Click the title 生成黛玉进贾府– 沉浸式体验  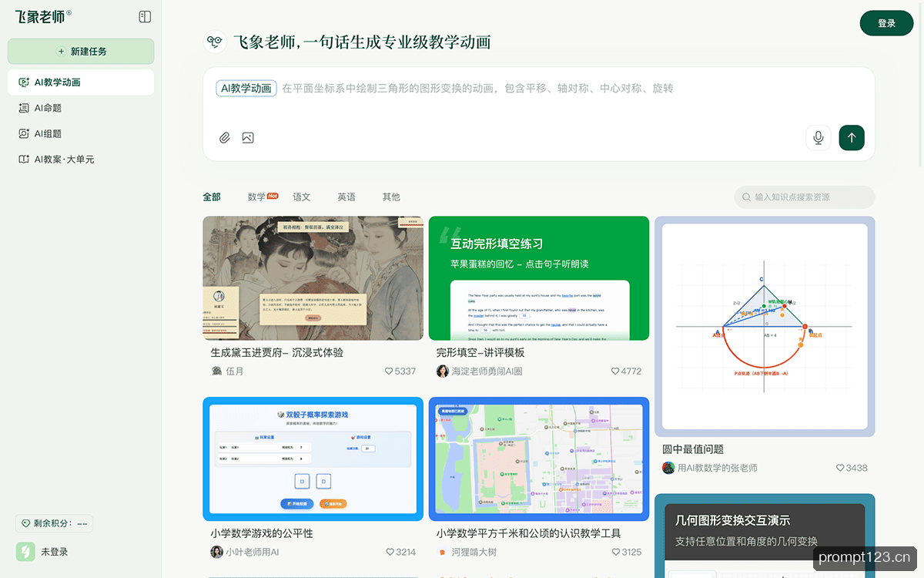coord(277,353)
